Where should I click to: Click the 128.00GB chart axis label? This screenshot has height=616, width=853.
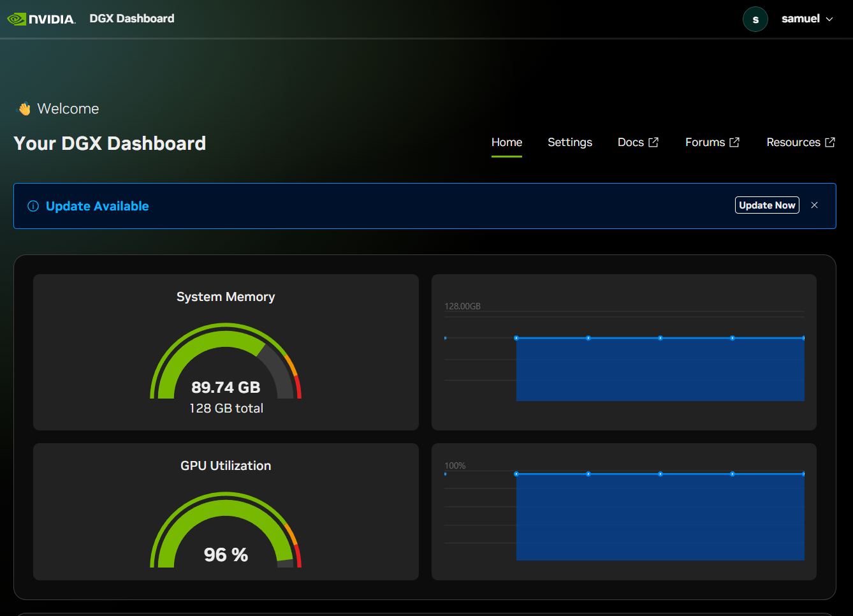click(462, 306)
